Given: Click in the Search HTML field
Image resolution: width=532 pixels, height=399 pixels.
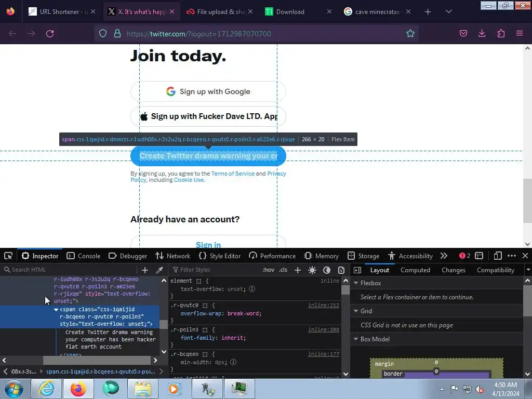Looking at the screenshot, I should [x=69, y=270].
